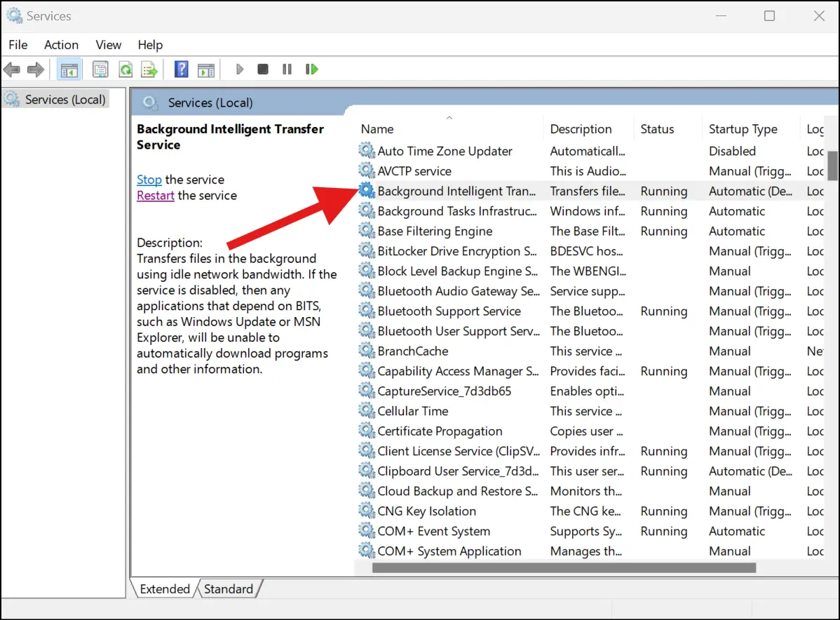Restart the selected service from the toolbar

pos(311,69)
